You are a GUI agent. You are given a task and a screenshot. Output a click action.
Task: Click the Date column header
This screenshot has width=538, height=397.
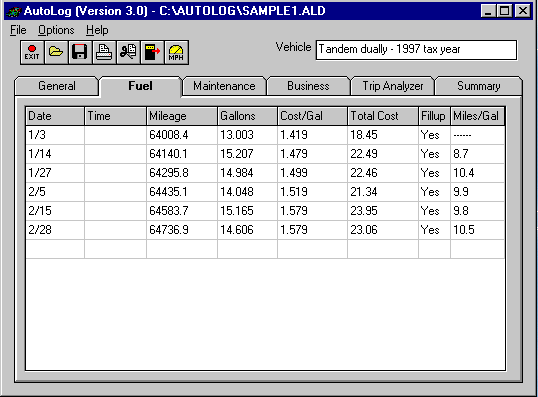(55, 116)
